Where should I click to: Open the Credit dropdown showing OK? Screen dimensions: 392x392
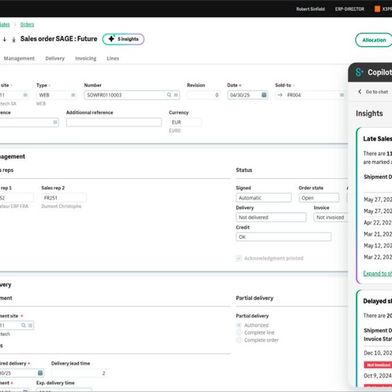[283, 237]
